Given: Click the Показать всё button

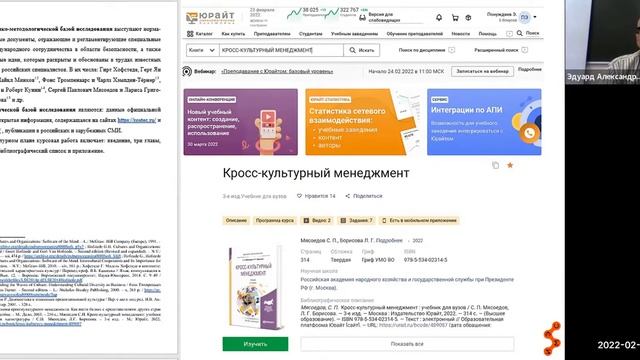Looking at the screenshot, I should pyautogui.click(x=407, y=344).
